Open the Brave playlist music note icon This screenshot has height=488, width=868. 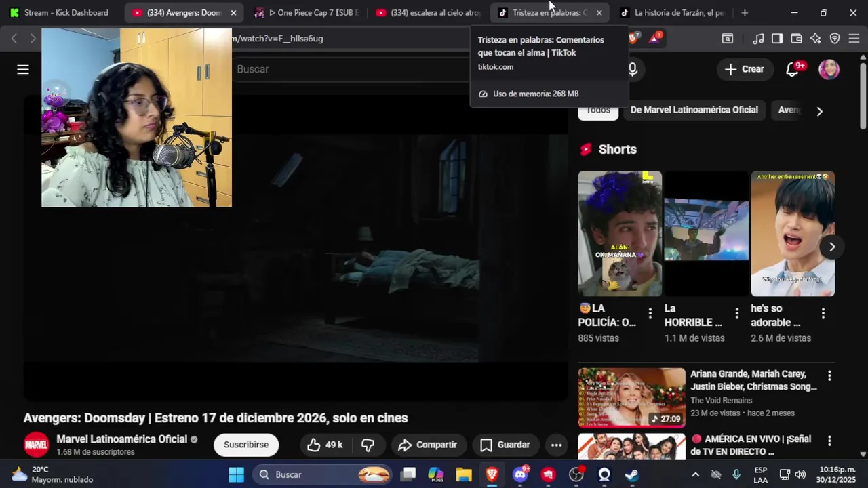click(759, 39)
